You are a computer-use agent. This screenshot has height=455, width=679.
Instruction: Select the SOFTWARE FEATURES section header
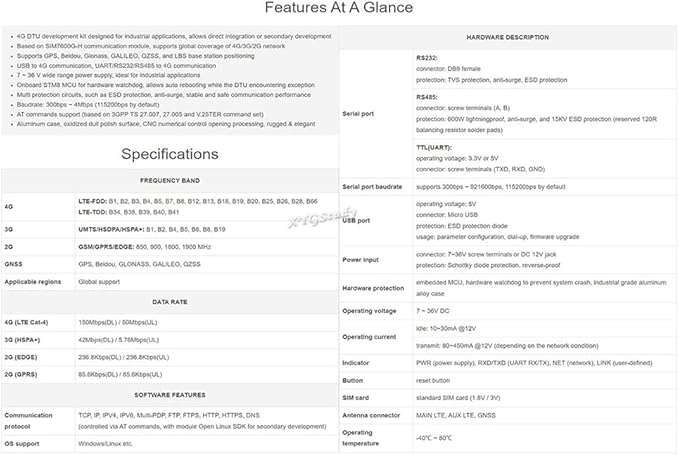click(170, 395)
